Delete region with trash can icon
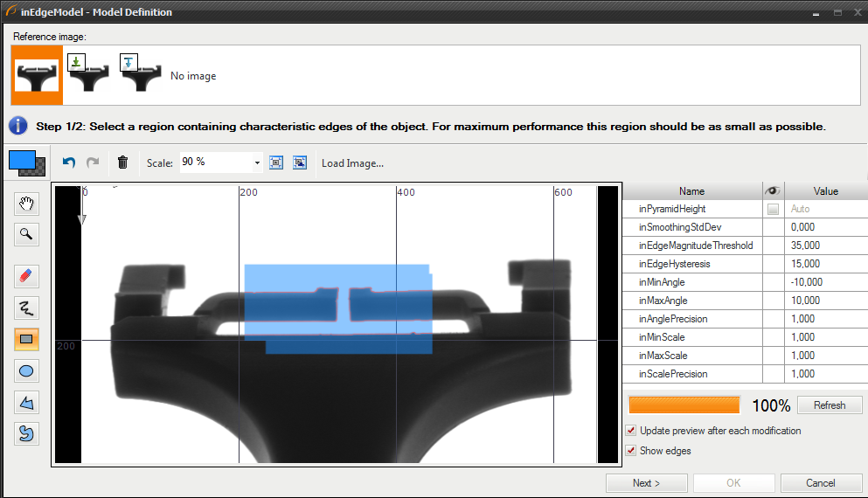 (x=122, y=163)
